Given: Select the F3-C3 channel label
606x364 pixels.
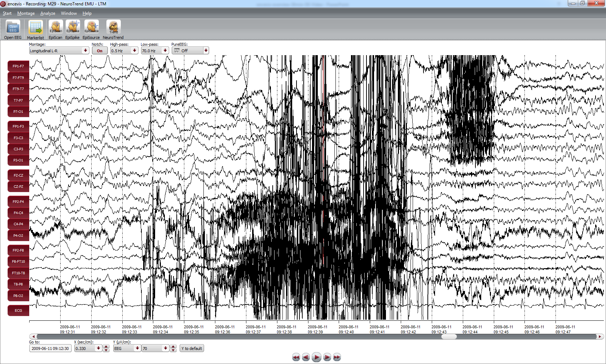Looking at the screenshot, I should pyautogui.click(x=18, y=138).
